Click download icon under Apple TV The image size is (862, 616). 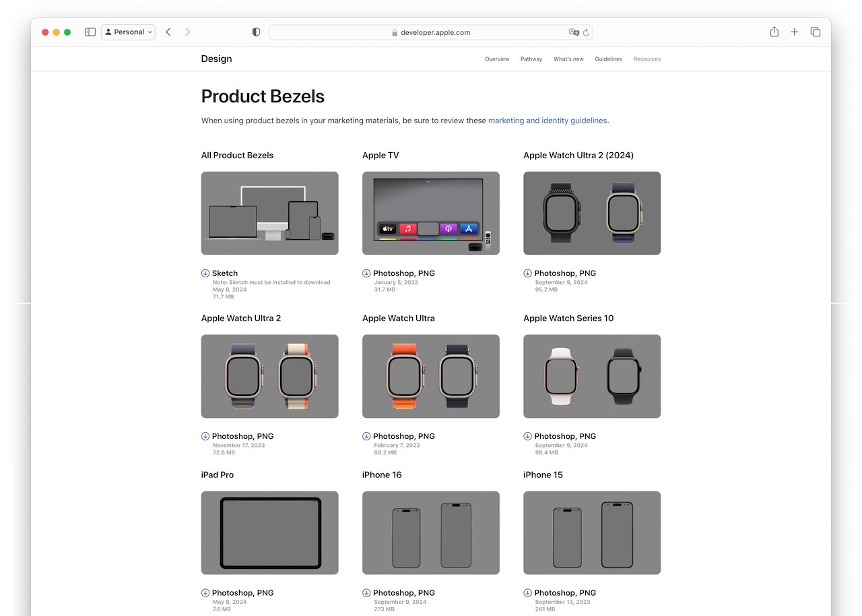[366, 273]
